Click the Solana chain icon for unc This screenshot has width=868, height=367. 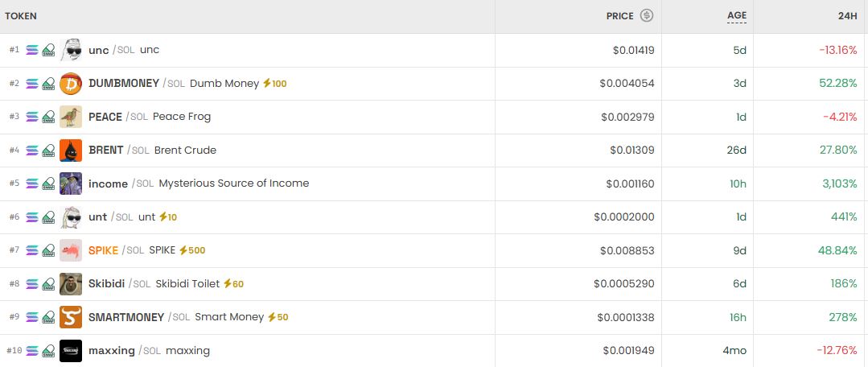click(32, 50)
